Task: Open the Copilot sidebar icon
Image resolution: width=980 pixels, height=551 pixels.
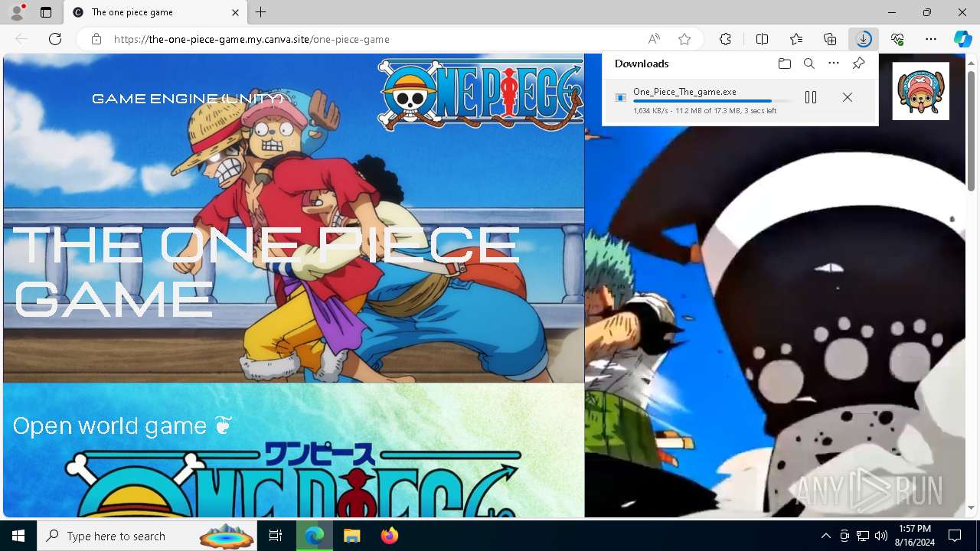Action: tap(962, 39)
